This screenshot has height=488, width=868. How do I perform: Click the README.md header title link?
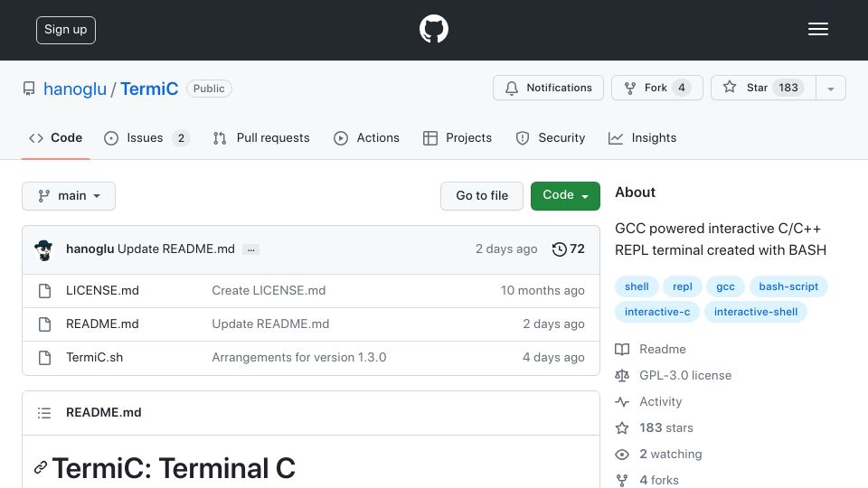103,412
